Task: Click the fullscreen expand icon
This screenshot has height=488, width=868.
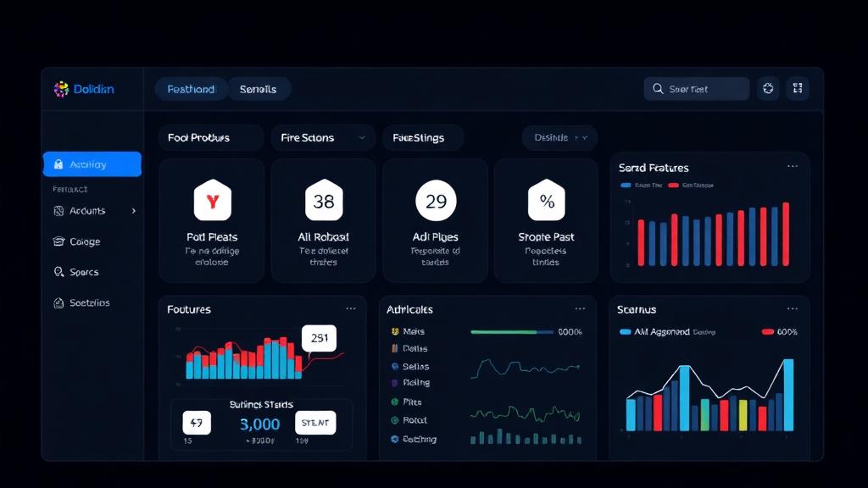Action: point(798,88)
